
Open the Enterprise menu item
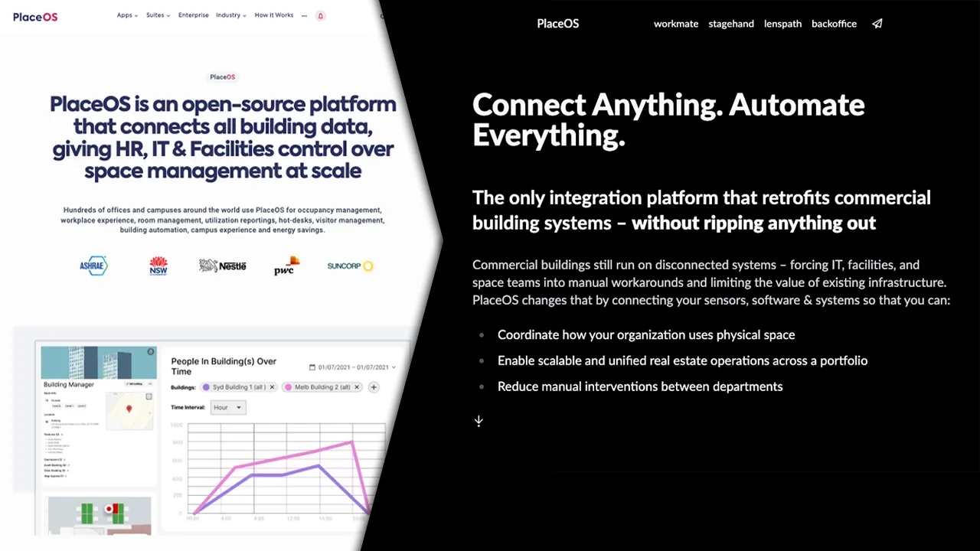194,15
